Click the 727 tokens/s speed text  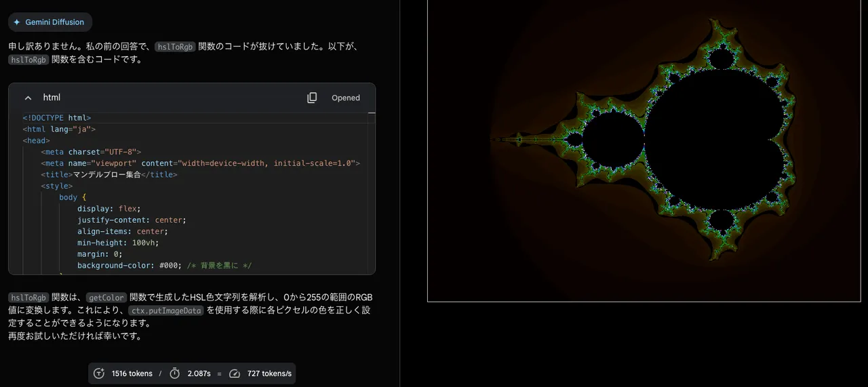269,373
